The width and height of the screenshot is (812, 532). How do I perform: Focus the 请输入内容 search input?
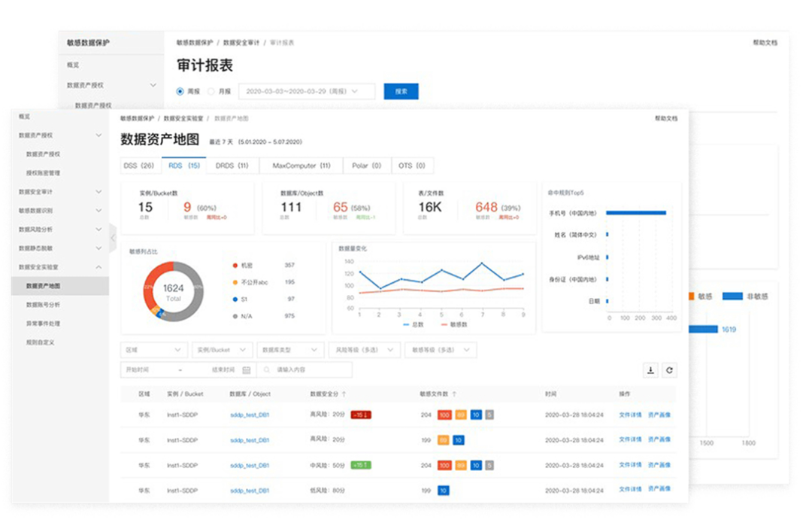tap(305, 369)
